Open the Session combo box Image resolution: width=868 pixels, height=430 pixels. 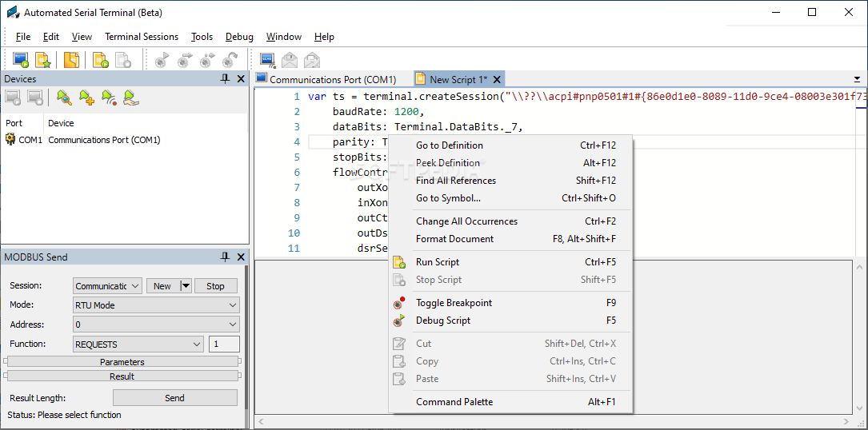pos(107,285)
